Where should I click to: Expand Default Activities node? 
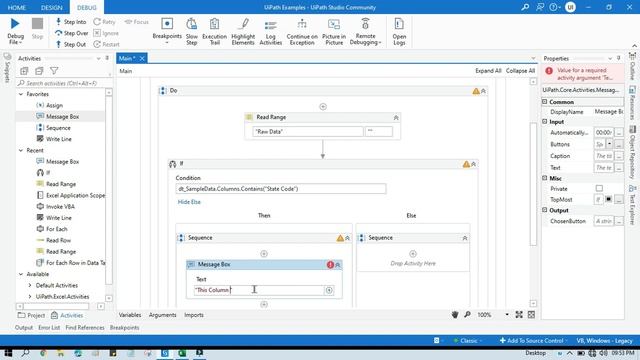tap(30, 285)
